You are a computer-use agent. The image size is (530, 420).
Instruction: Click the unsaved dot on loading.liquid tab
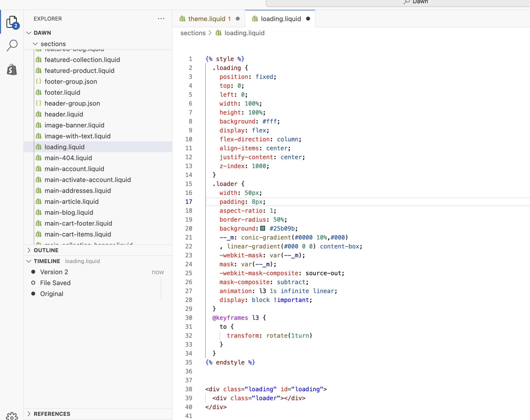click(308, 19)
